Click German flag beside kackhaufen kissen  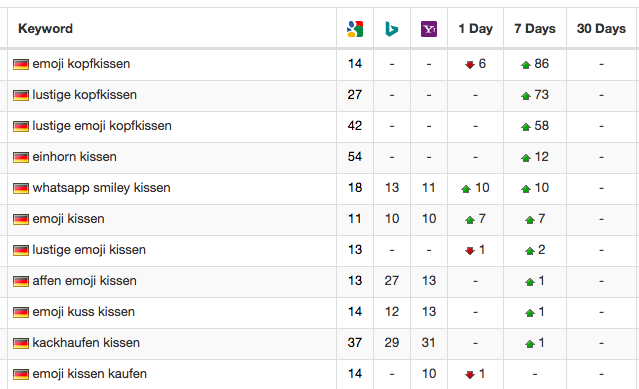pyautogui.click(x=21, y=343)
